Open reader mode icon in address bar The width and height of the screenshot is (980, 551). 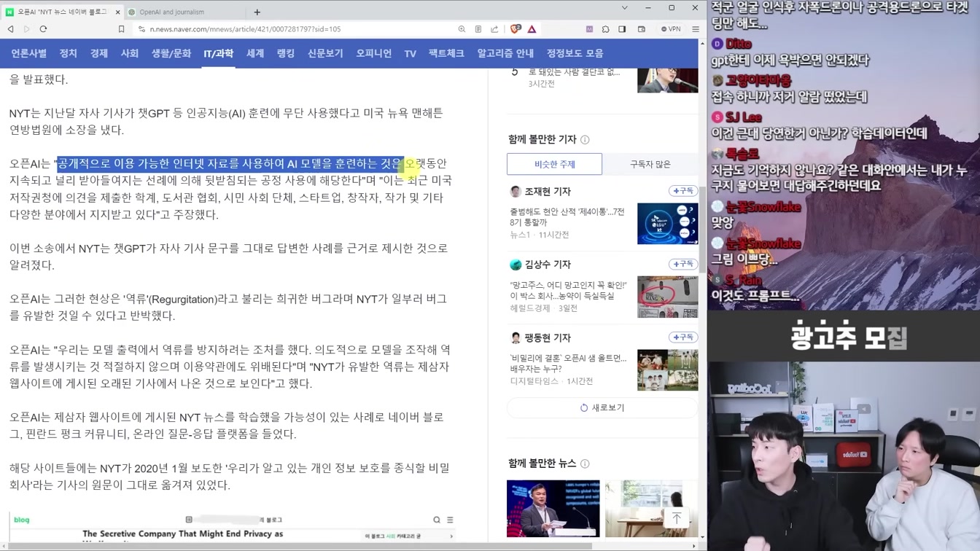tap(478, 29)
